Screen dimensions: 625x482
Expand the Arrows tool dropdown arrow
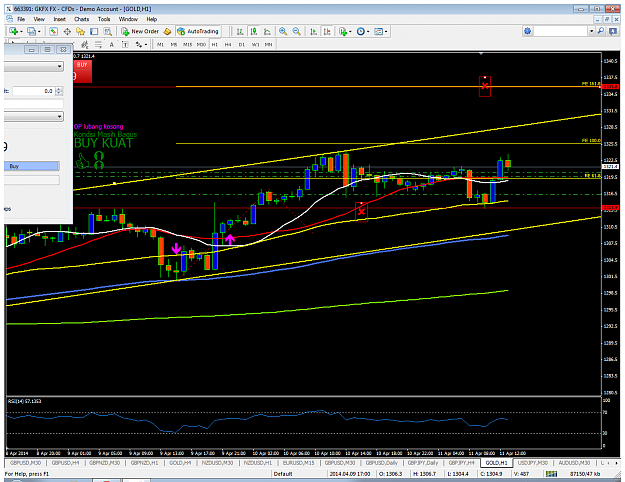click(x=146, y=45)
